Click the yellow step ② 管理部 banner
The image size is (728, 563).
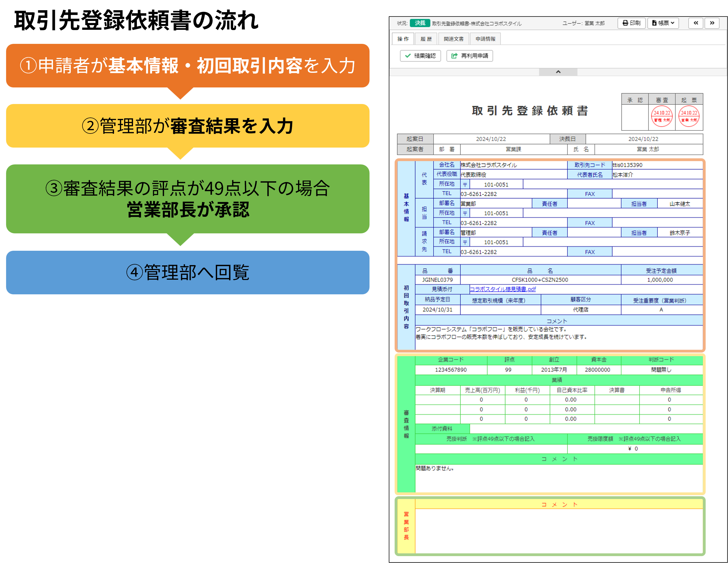click(x=188, y=126)
